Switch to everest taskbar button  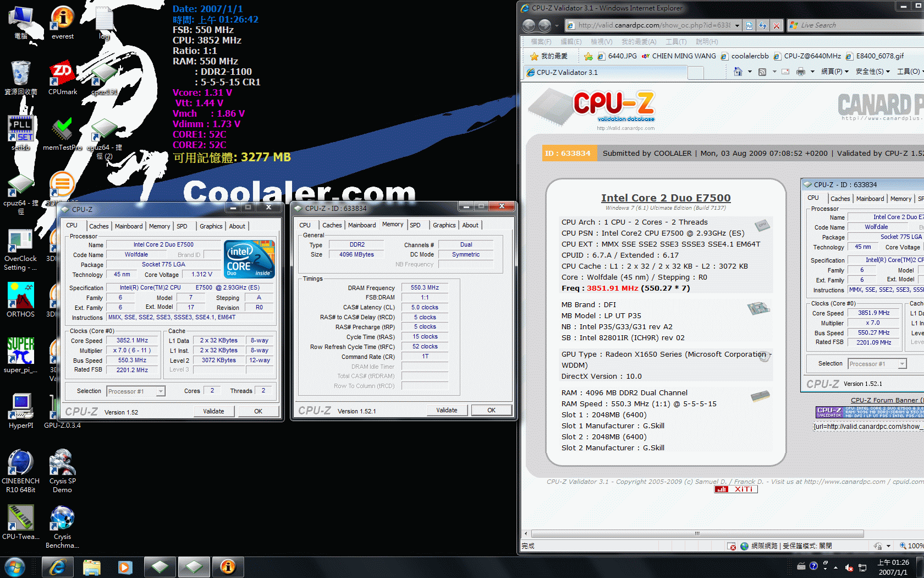point(228,567)
